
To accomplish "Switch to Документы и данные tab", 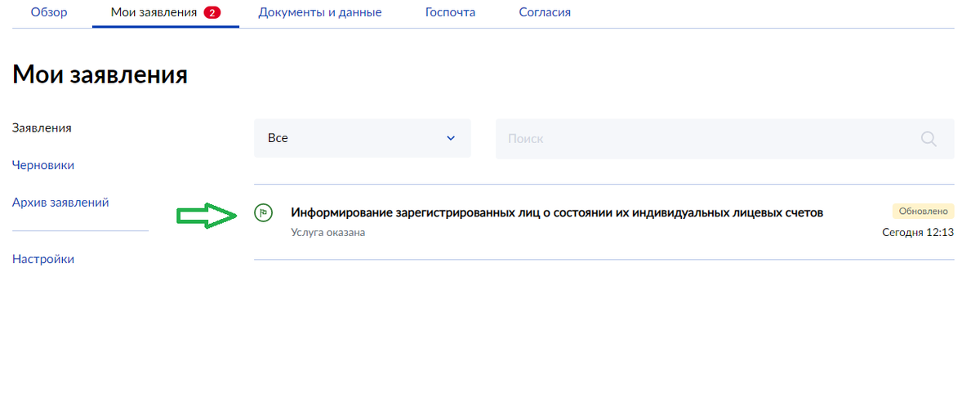I will point(320,12).
